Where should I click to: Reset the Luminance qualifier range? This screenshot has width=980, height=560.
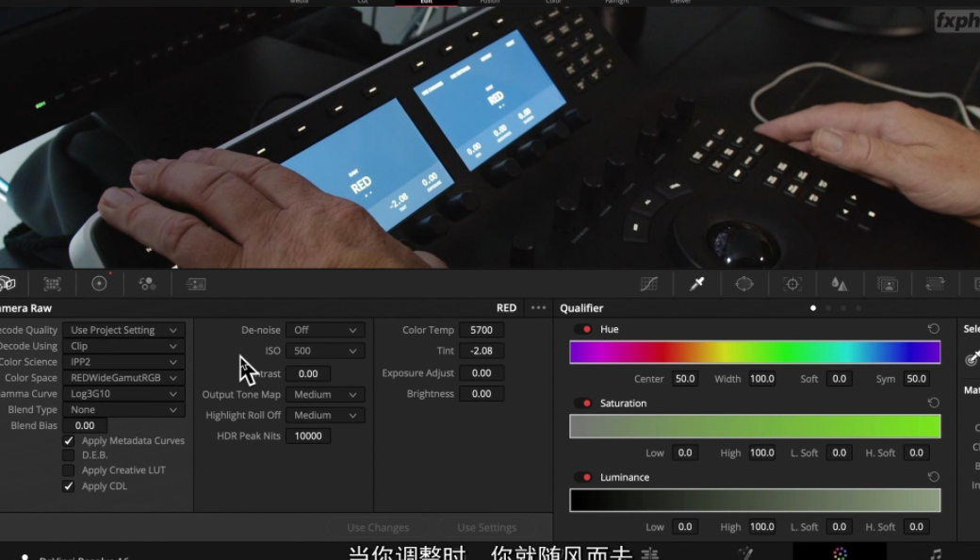pyautogui.click(x=934, y=477)
